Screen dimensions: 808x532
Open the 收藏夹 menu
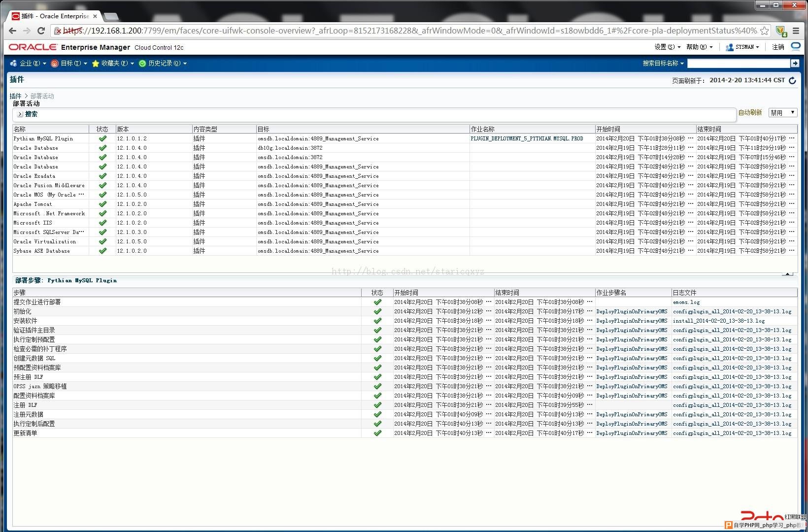(113, 63)
